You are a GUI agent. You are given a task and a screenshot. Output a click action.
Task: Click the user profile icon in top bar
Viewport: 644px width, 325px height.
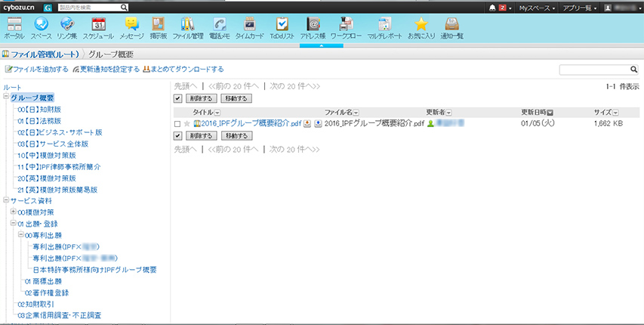[609, 8]
